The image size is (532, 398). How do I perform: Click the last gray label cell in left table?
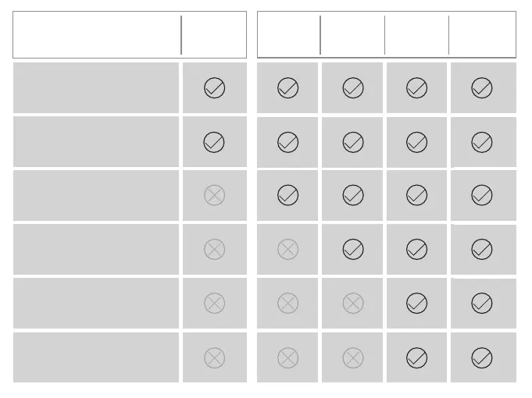[x=96, y=358]
